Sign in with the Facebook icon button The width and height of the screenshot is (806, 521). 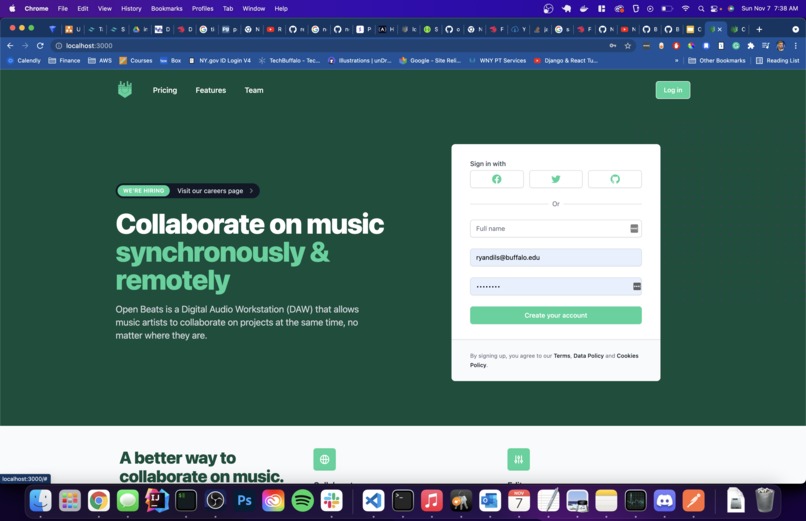497,179
